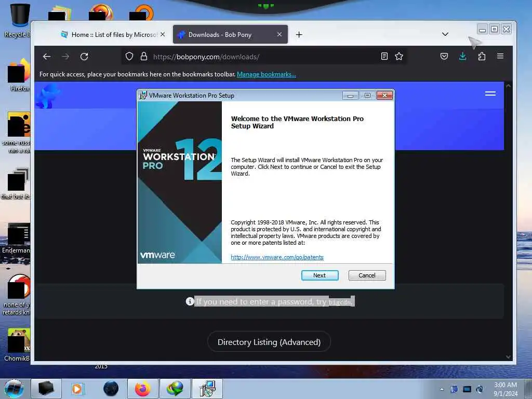Show site security padlock info

(x=144, y=56)
